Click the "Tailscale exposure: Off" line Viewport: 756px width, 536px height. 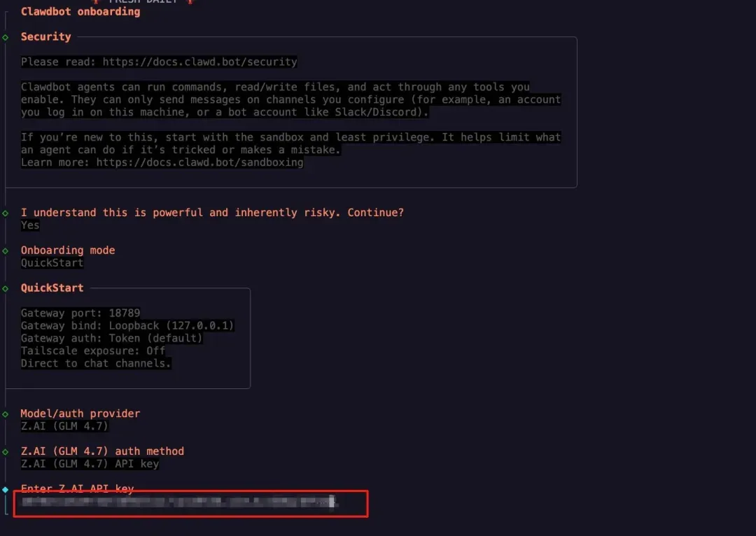(x=93, y=351)
